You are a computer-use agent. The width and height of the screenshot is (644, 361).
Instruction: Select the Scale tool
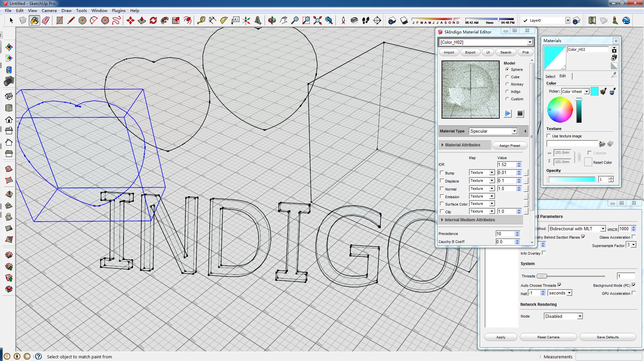click(x=176, y=21)
